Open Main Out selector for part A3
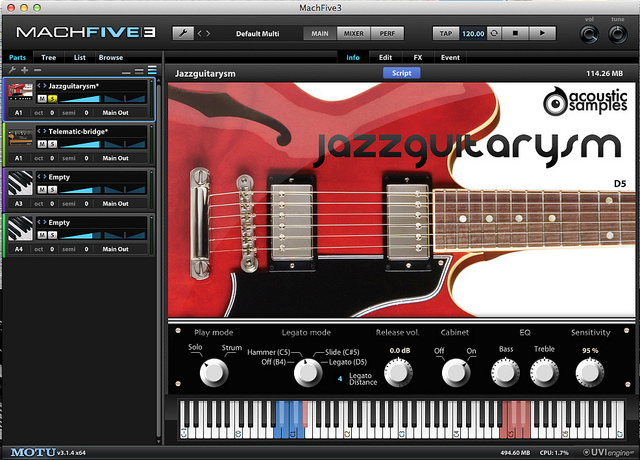Viewport: 640px width, 460px height. click(116, 204)
